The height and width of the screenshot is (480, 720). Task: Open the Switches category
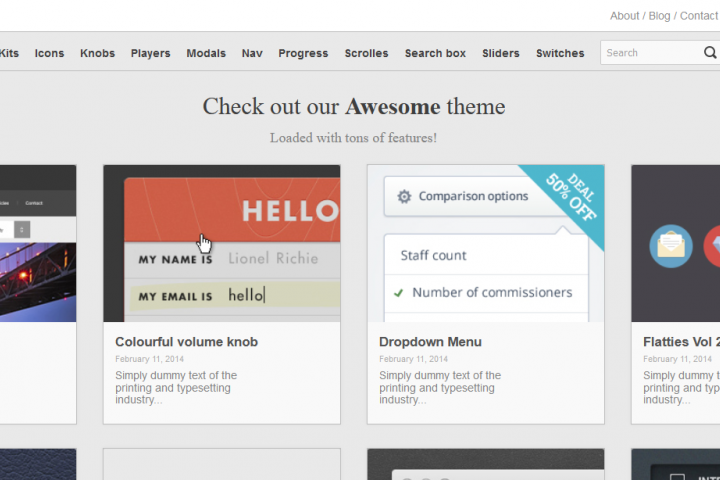pyautogui.click(x=560, y=53)
